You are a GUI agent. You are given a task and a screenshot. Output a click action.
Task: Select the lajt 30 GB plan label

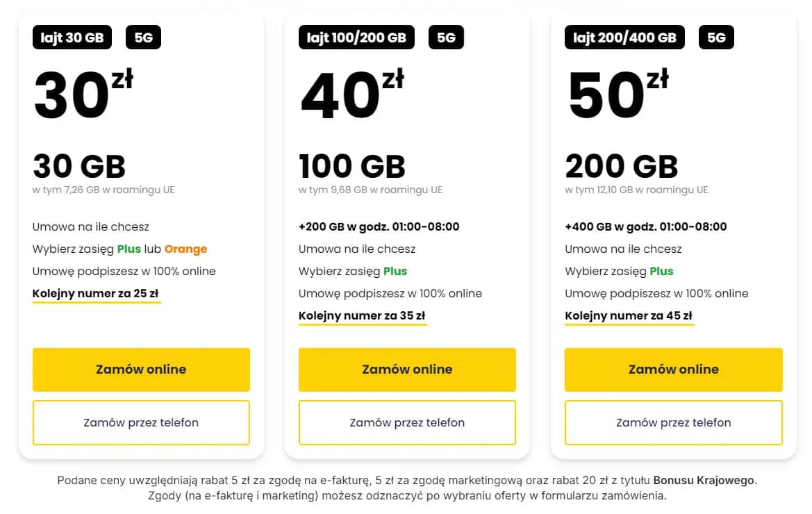[x=72, y=38]
